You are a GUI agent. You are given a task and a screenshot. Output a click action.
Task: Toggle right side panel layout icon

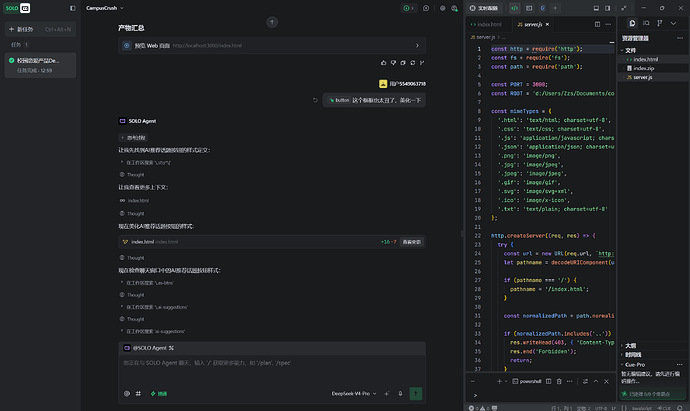click(x=608, y=8)
